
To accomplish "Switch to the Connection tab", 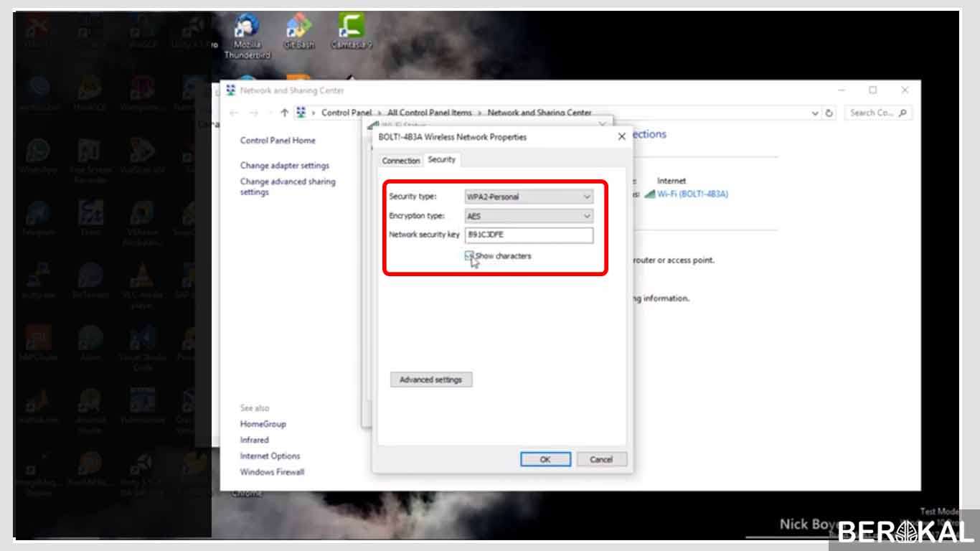I will tap(401, 161).
